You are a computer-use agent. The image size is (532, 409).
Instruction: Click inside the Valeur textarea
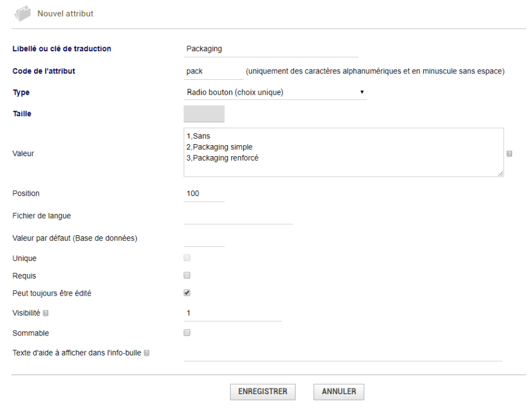click(x=343, y=152)
